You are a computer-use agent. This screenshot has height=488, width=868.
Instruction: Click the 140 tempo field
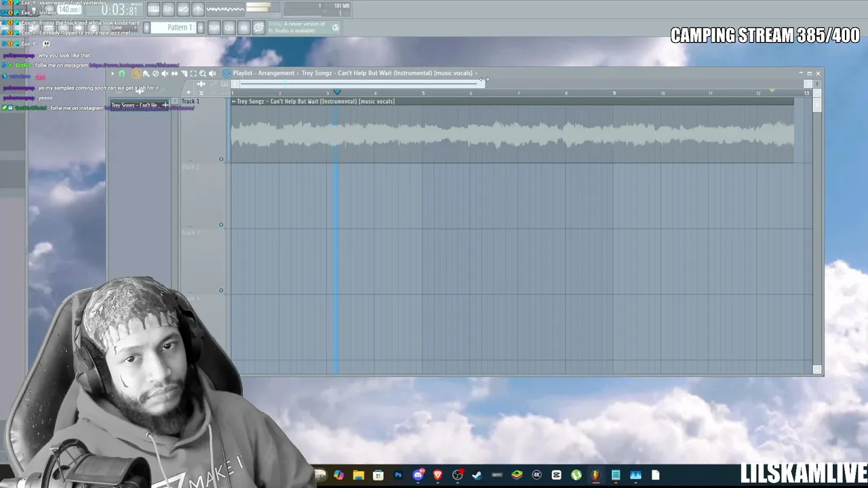click(69, 9)
